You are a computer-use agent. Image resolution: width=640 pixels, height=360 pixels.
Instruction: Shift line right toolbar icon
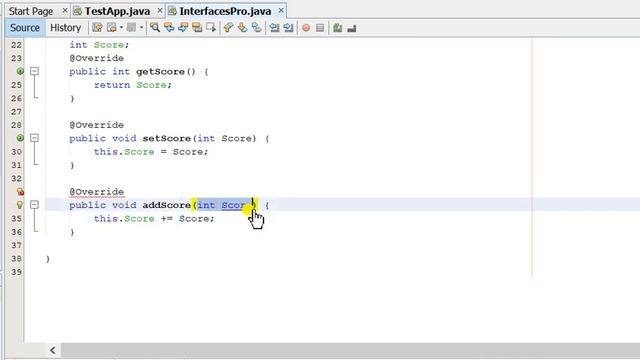click(x=288, y=28)
